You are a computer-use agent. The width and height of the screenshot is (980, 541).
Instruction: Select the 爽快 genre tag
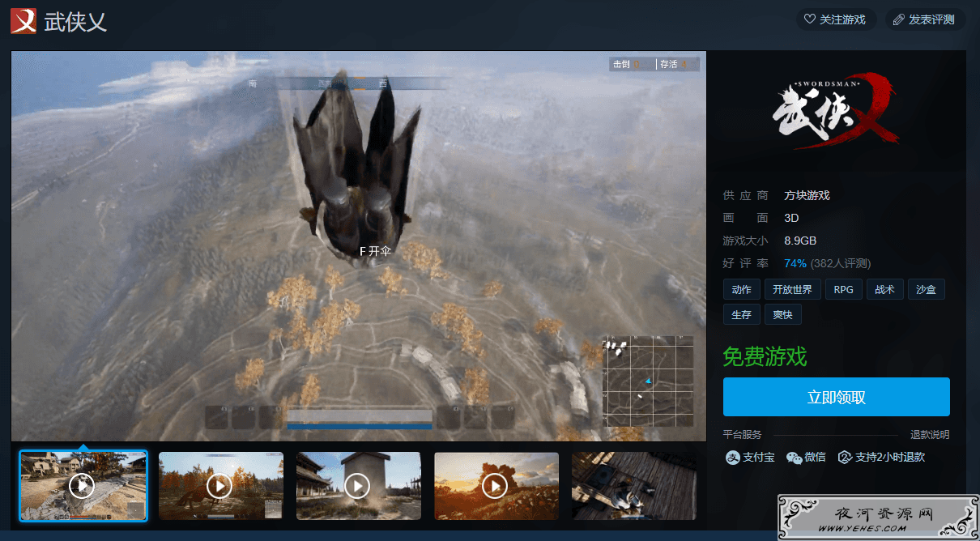782,314
